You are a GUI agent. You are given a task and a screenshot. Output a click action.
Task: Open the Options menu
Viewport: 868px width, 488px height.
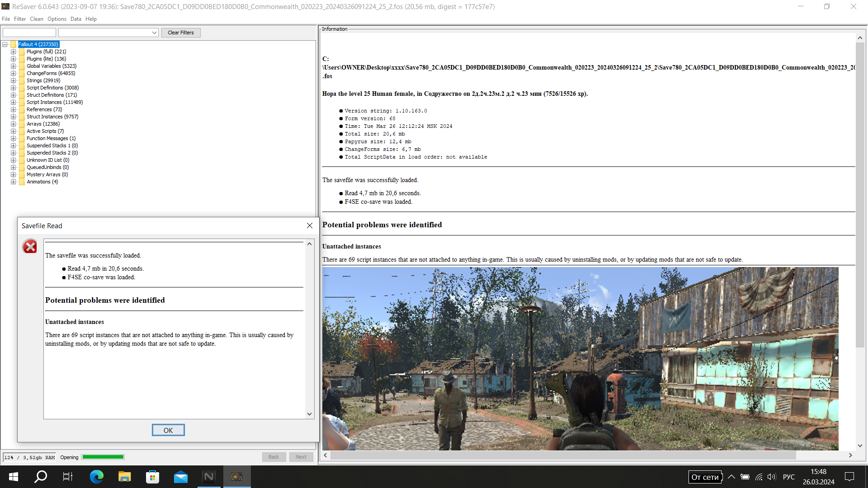57,19
